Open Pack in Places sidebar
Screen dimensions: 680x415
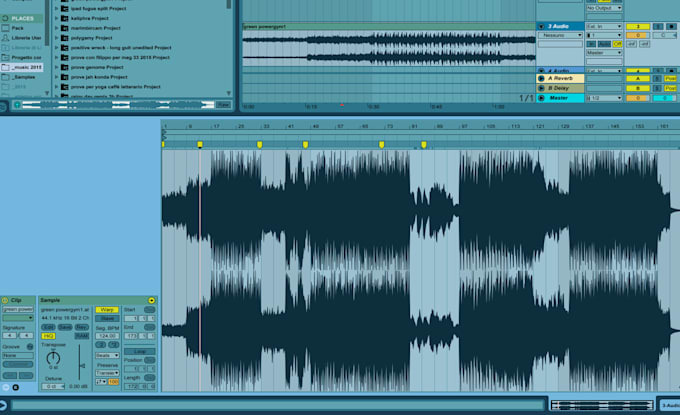(17, 28)
